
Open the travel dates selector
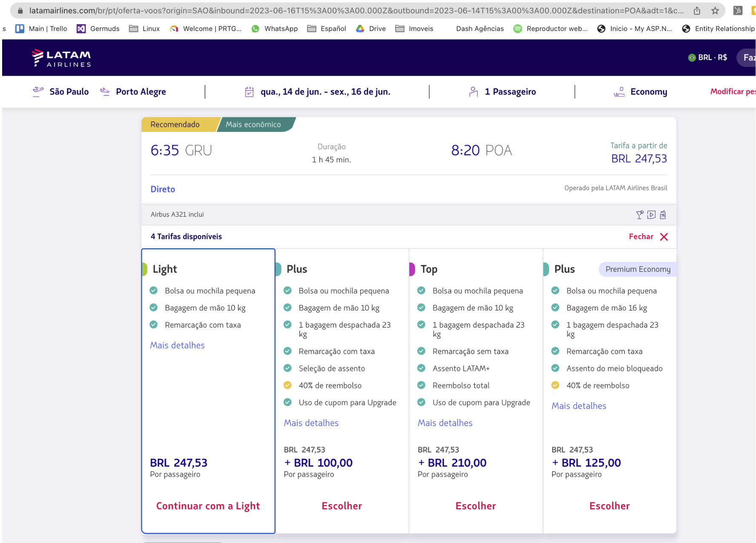[318, 91]
